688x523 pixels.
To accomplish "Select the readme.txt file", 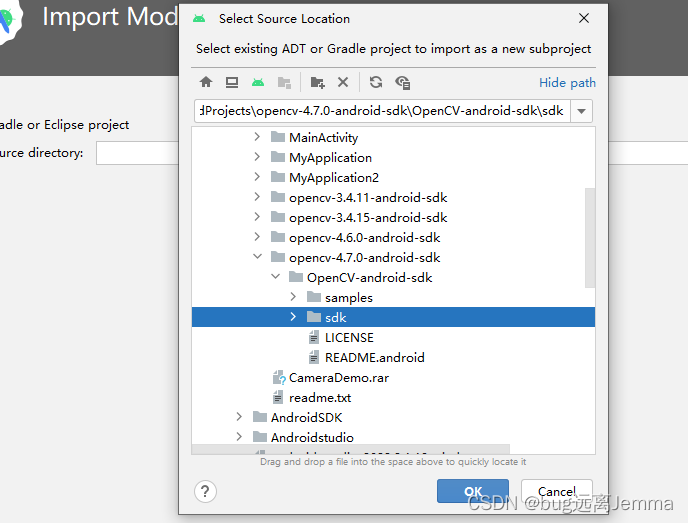I will (x=393, y=398).
